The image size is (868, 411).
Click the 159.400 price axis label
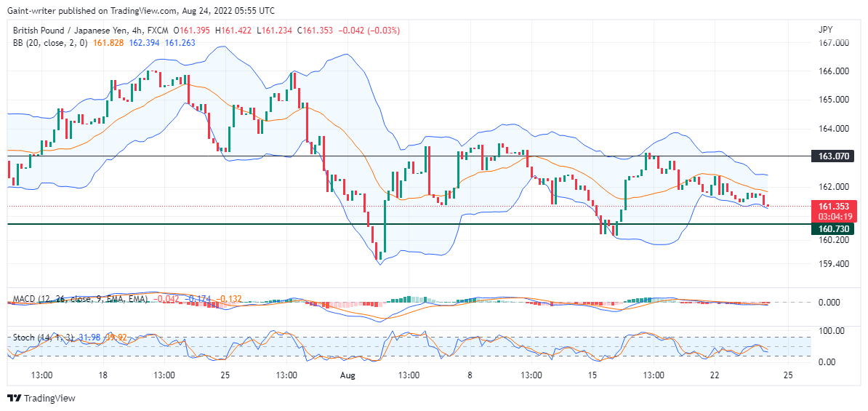(834, 263)
